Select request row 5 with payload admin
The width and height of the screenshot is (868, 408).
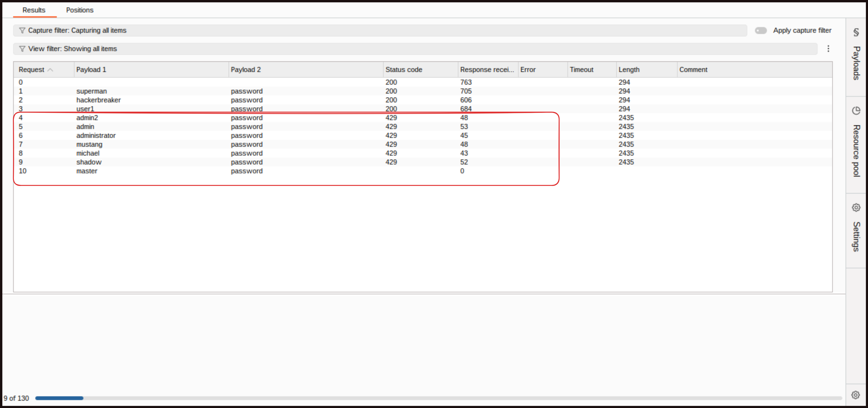point(85,127)
